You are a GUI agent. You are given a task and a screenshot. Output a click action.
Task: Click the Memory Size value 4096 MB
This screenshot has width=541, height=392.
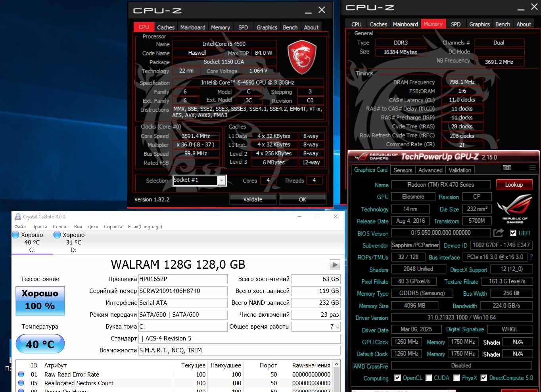(415, 306)
